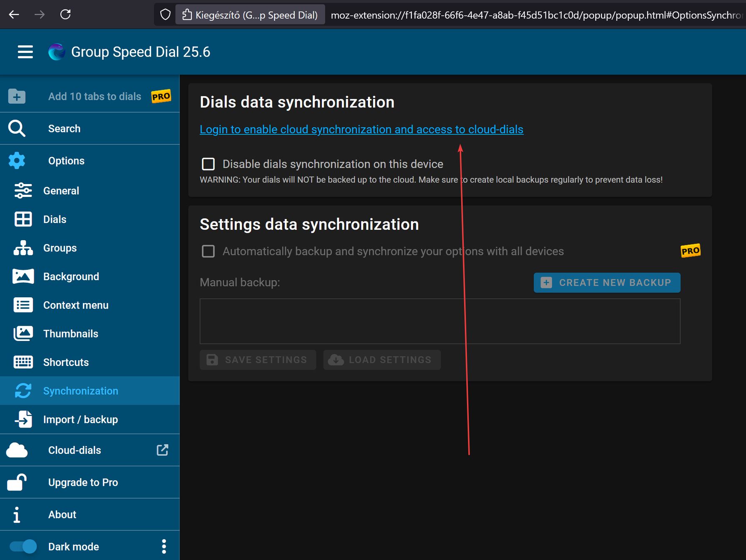746x560 pixels.
Task: Open the Dials options page
Action: (x=90, y=219)
